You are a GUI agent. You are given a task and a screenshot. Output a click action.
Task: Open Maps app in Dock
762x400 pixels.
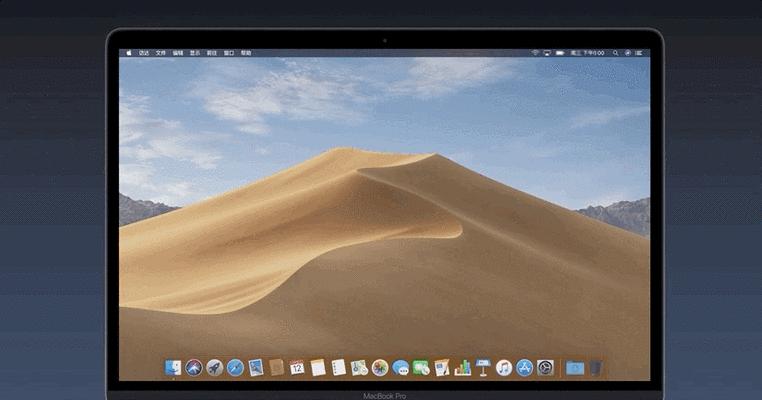click(x=359, y=368)
